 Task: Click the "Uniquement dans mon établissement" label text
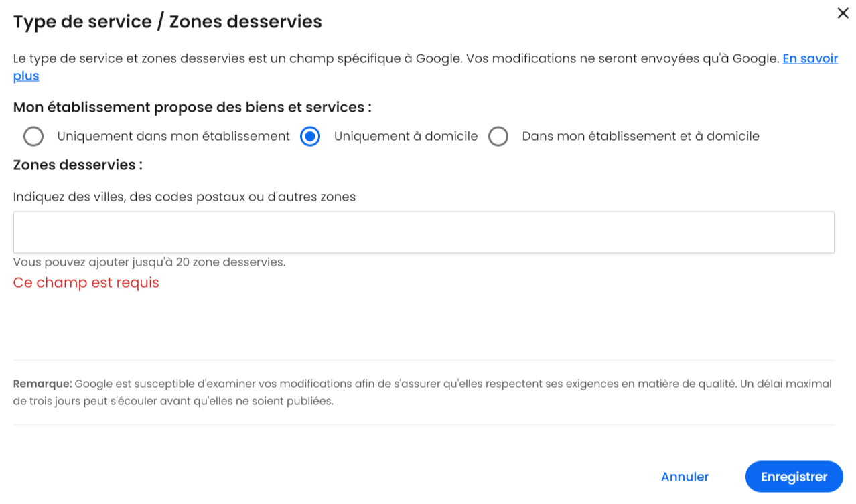click(x=173, y=137)
